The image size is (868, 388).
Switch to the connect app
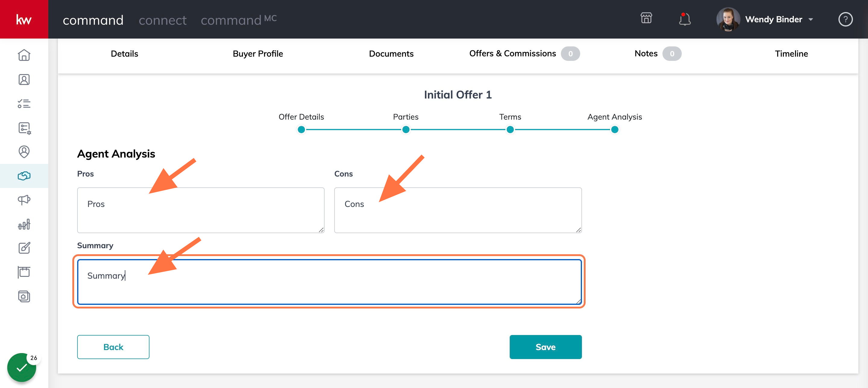click(x=162, y=20)
